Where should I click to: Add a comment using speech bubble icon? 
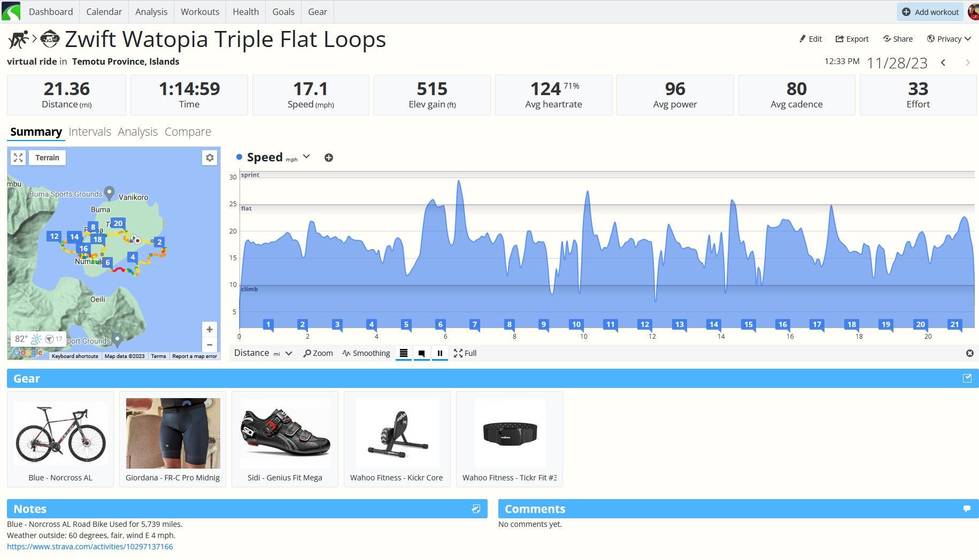pos(967,509)
